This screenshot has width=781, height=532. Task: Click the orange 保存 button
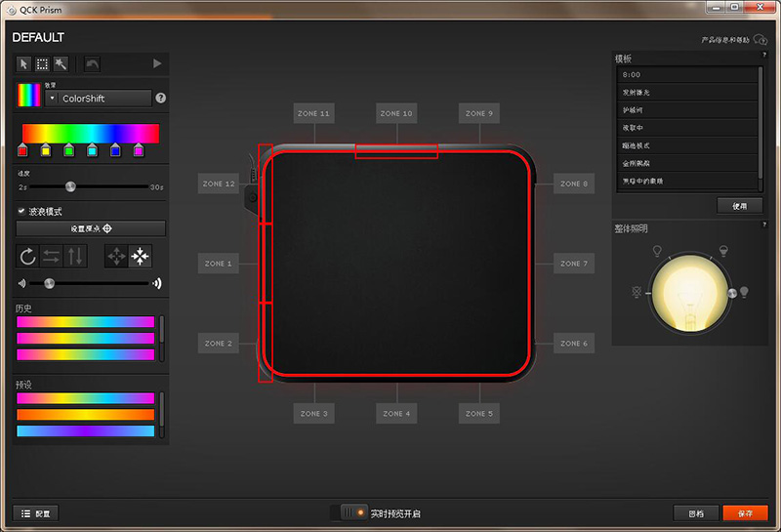click(745, 513)
